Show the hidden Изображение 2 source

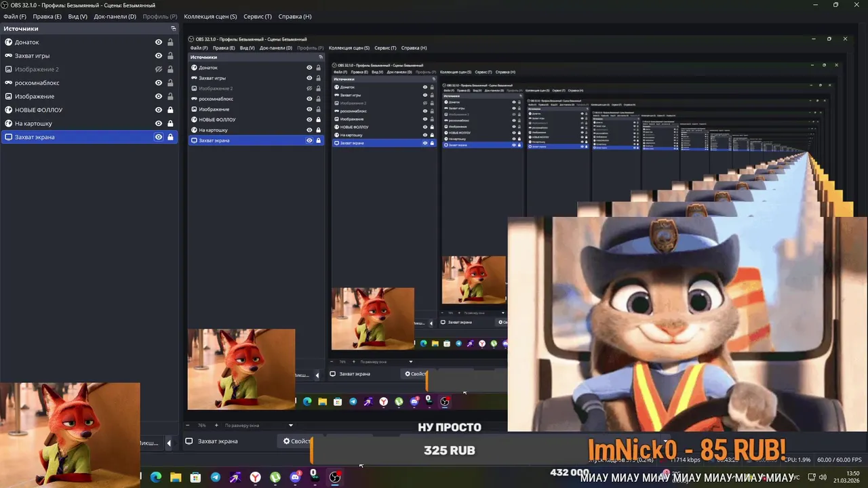click(x=159, y=69)
